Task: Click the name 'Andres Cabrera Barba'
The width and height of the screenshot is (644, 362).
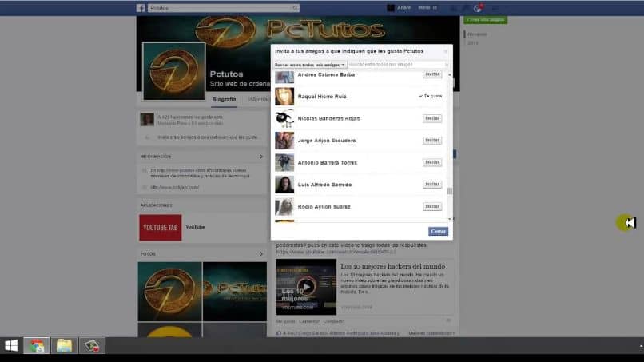Action: pyautogui.click(x=326, y=75)
